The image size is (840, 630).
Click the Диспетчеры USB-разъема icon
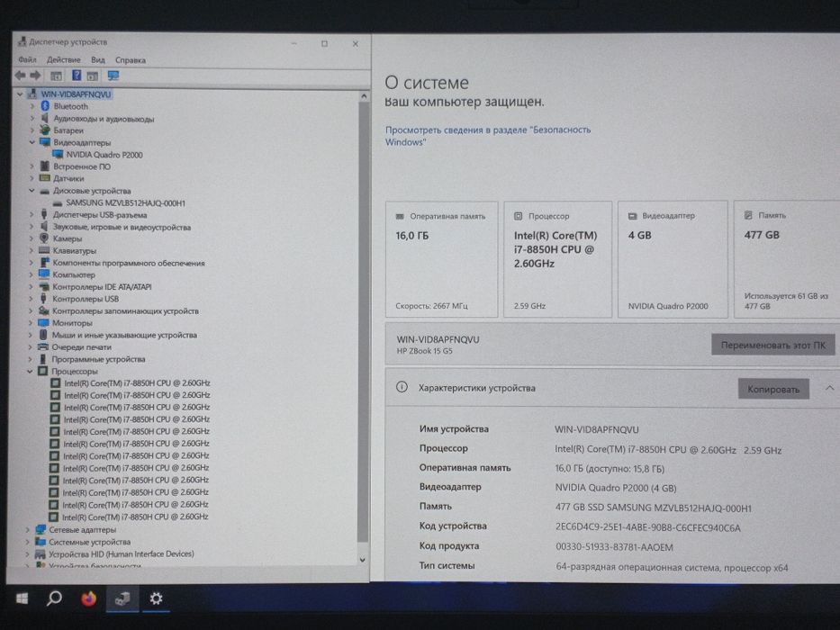click(44, 215)
